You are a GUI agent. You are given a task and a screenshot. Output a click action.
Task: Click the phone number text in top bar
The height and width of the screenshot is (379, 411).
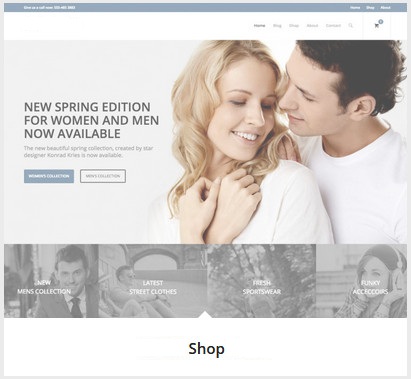click(65, 7)
